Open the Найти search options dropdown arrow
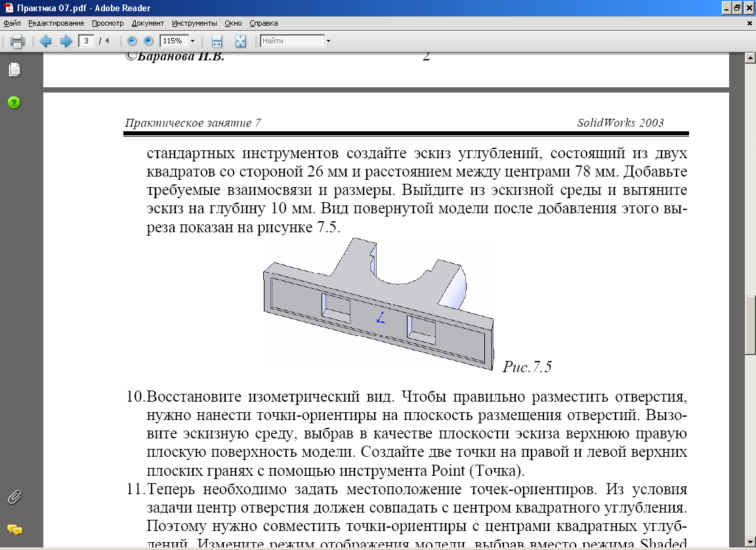 point(328,41)
